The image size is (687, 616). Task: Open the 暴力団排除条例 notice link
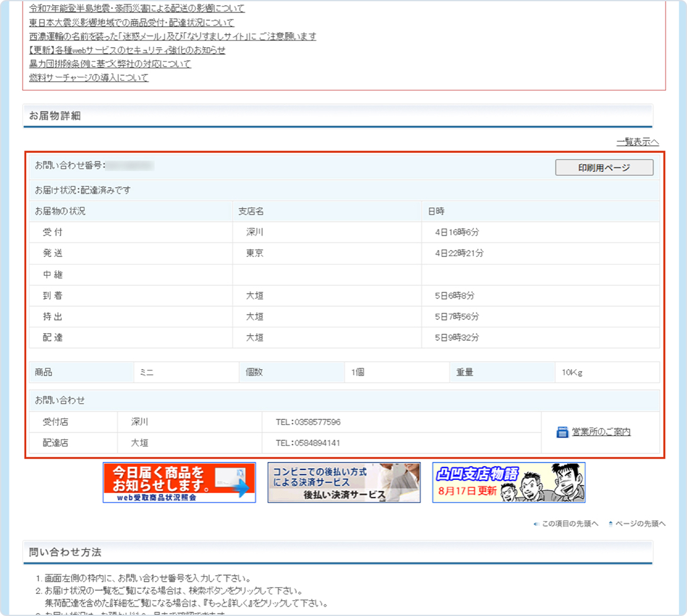(110, 64)
